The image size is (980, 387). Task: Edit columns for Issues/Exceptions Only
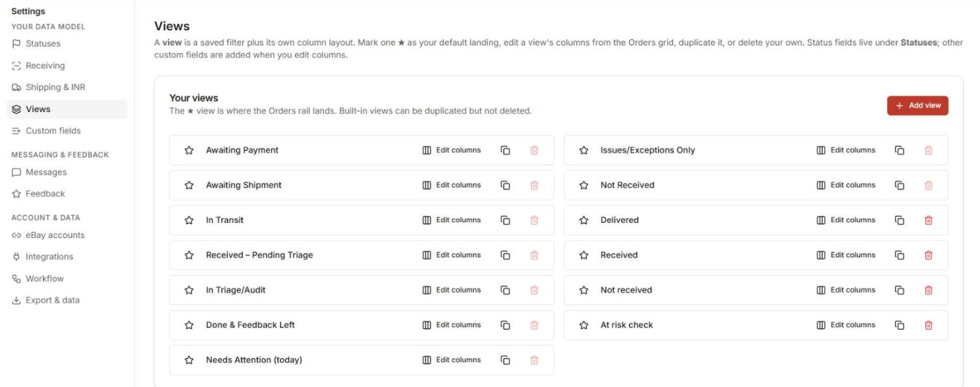(x=846, y=150)
